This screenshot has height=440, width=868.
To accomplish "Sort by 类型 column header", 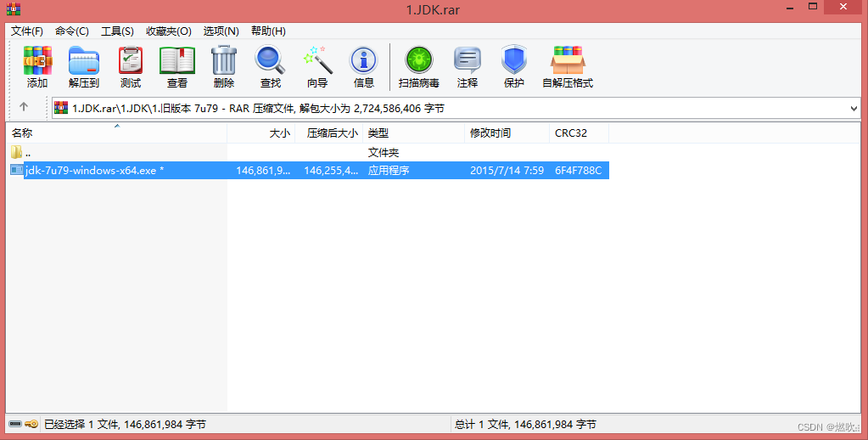I will [413, 133].
